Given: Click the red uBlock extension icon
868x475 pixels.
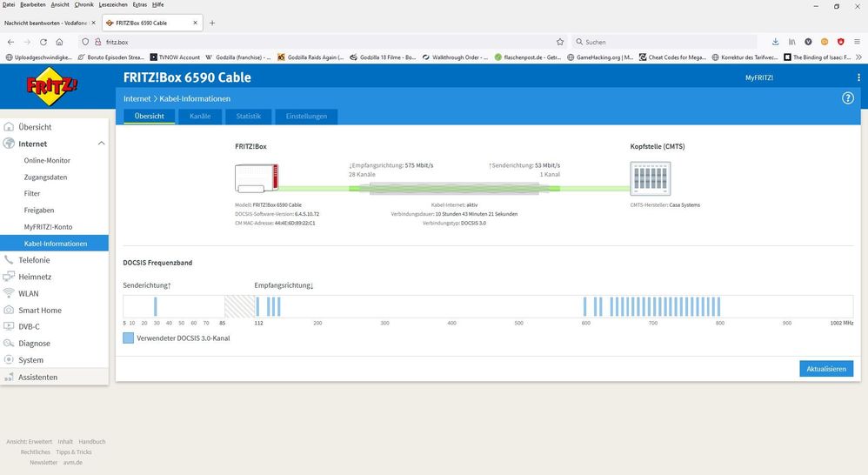Looking at the screenshot, I should (841, 42).
